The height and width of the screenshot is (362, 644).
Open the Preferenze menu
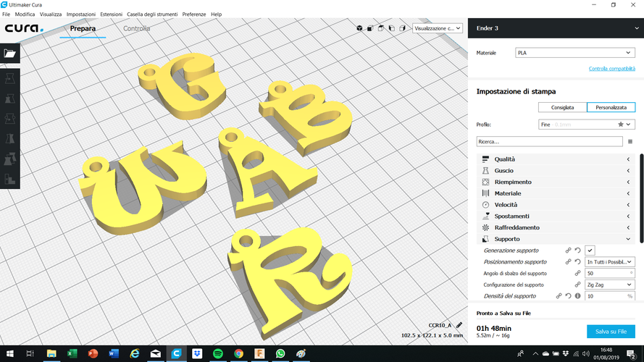click(194, 14)
